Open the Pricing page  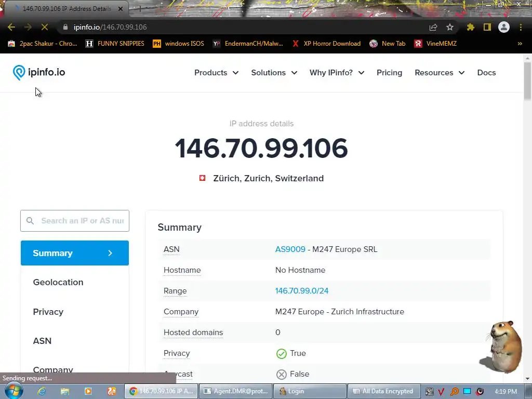pos(389,73)
